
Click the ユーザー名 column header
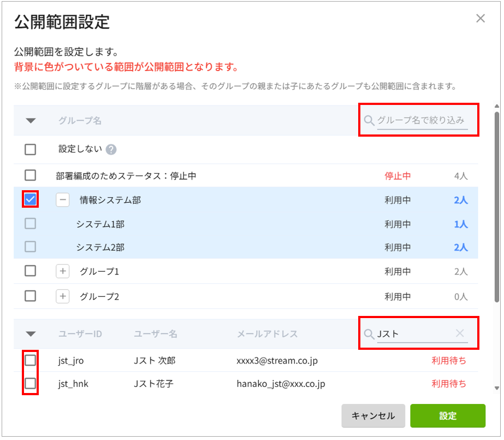156,334
